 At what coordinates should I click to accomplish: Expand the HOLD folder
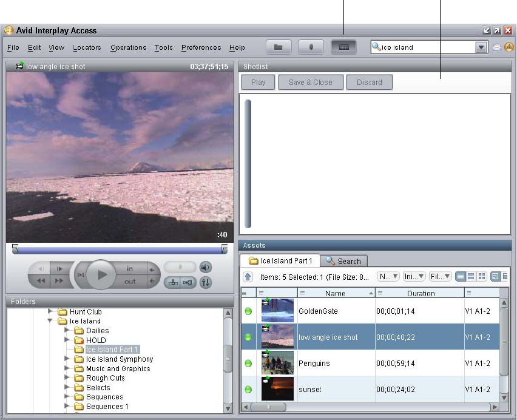67,339
